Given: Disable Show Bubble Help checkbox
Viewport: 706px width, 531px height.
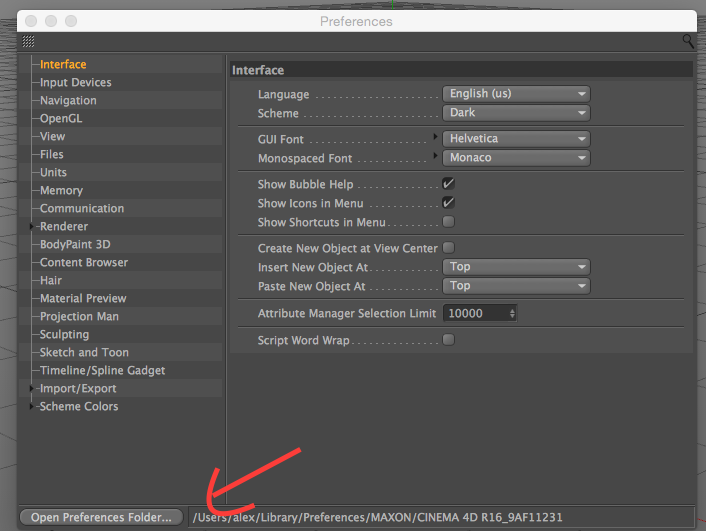Looking at the screenshot, I should click(448, 184).
